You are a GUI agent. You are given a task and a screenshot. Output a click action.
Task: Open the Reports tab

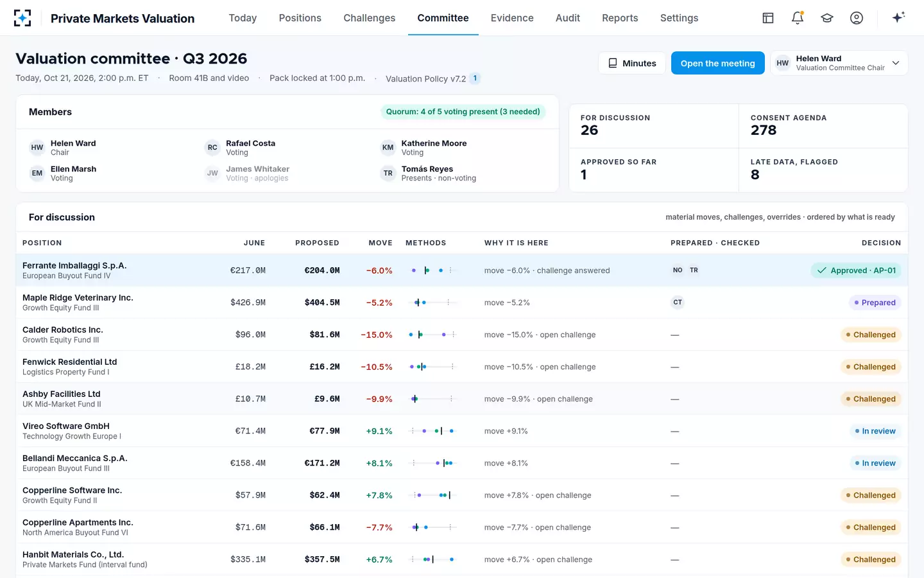point(620,18)
